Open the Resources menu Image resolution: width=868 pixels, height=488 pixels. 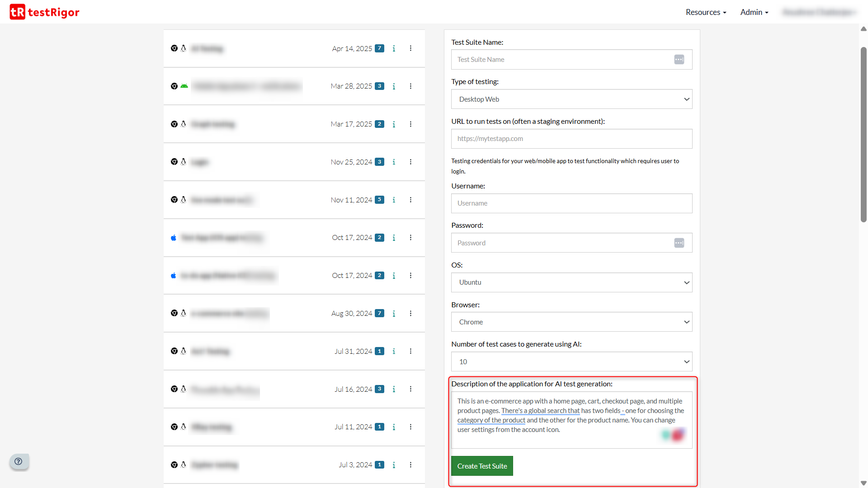click(706, 12)
